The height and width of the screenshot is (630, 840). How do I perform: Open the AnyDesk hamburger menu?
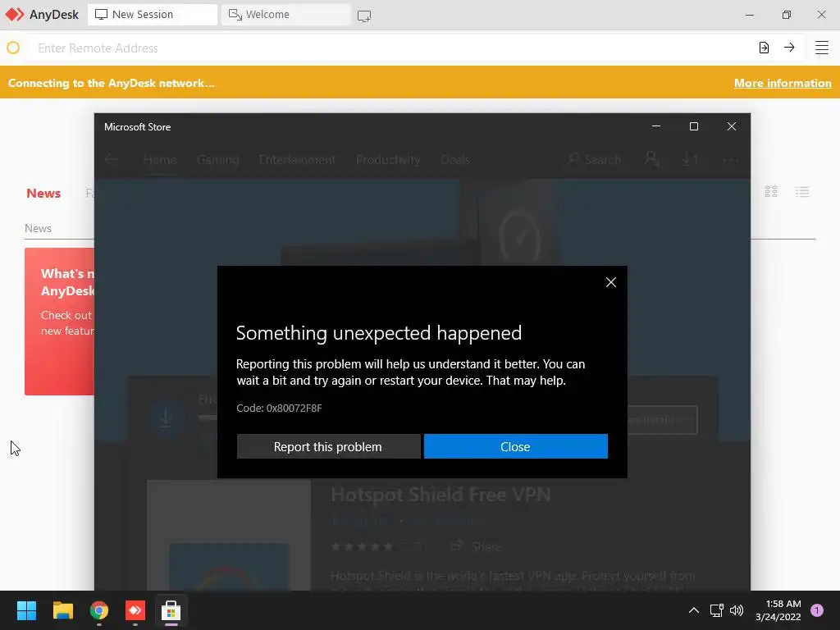(821, 48)
